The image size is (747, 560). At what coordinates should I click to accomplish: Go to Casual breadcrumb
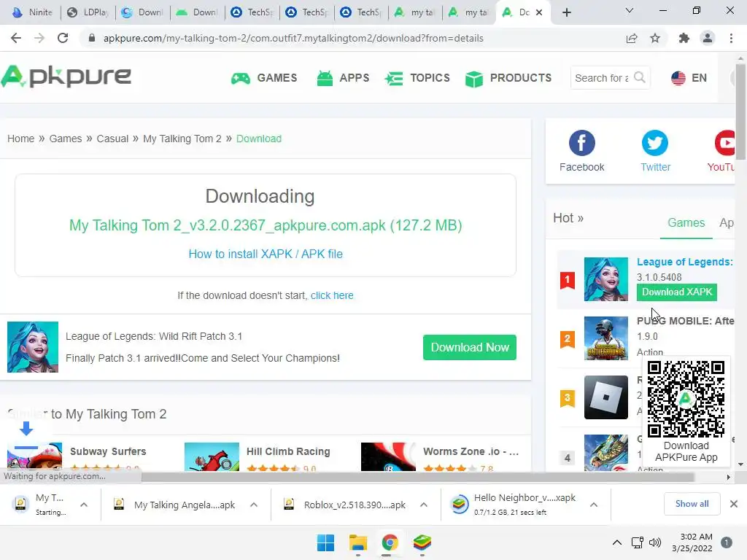(x=112, y=139)
